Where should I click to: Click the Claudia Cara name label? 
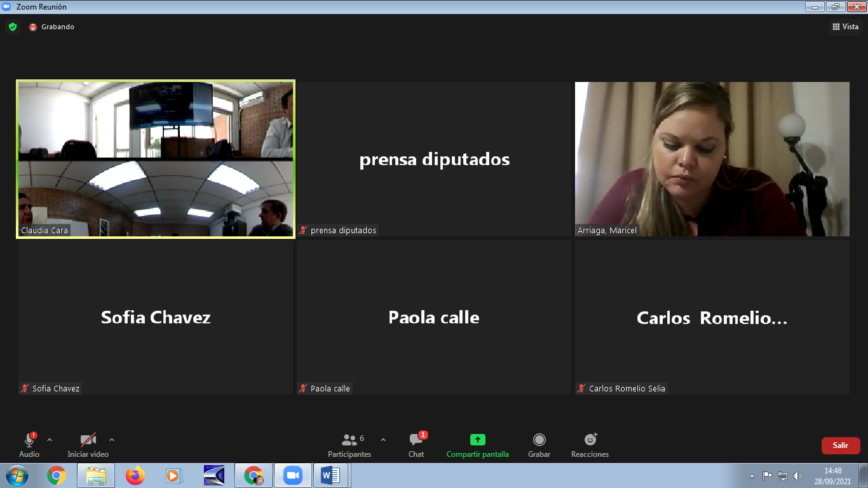click(x=44, y=230)
